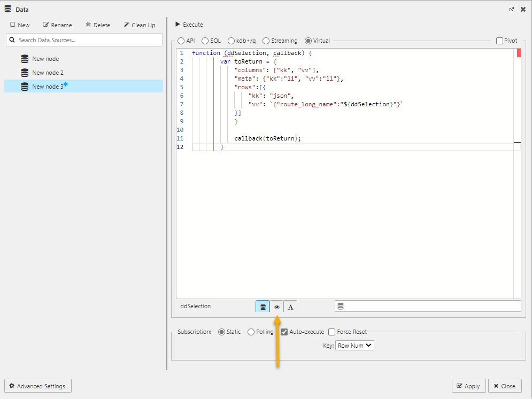Select the New node data source

click(45, 59)
